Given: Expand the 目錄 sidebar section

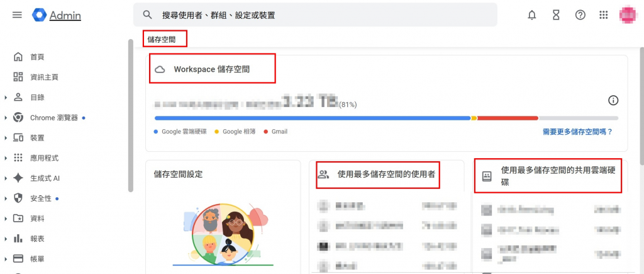Looking at the screenshot, I should pos(6,98).
